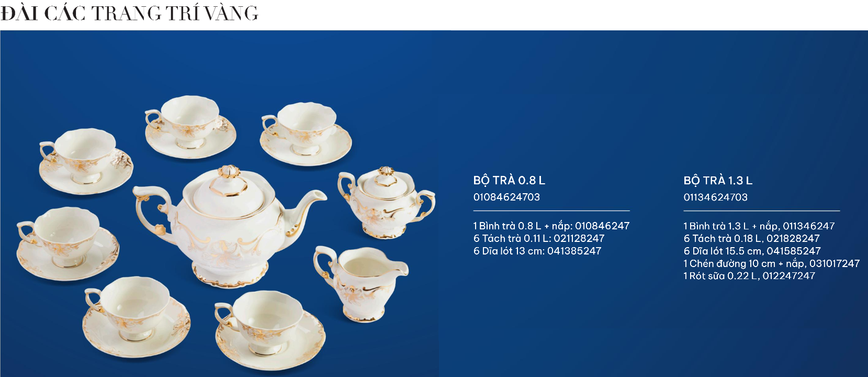Select the BỘ TRÀ 0.8 L title
The width and height of the screenshot is (868, 377).
[x=509, y=181]
